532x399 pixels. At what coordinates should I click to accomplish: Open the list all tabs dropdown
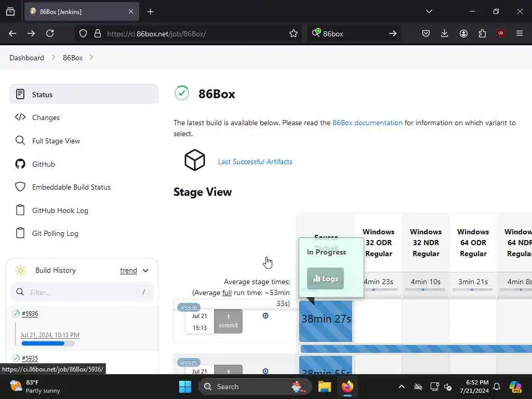(x=429, y=11)
